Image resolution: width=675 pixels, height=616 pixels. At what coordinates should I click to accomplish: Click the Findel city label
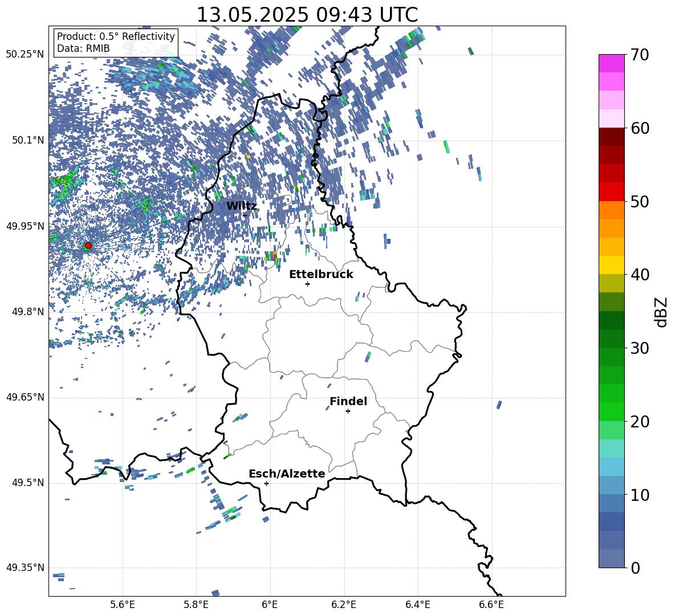(348, 401)
